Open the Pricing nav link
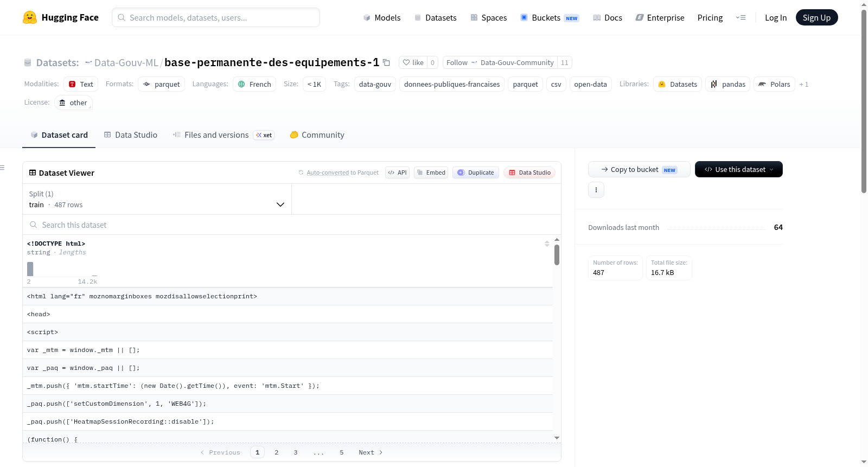The width and height of the screenshot is (868, 467). [710, 17]
